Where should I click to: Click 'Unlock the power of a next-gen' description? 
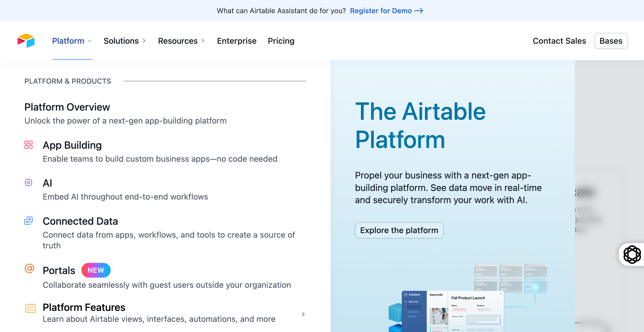click(125, 121)
